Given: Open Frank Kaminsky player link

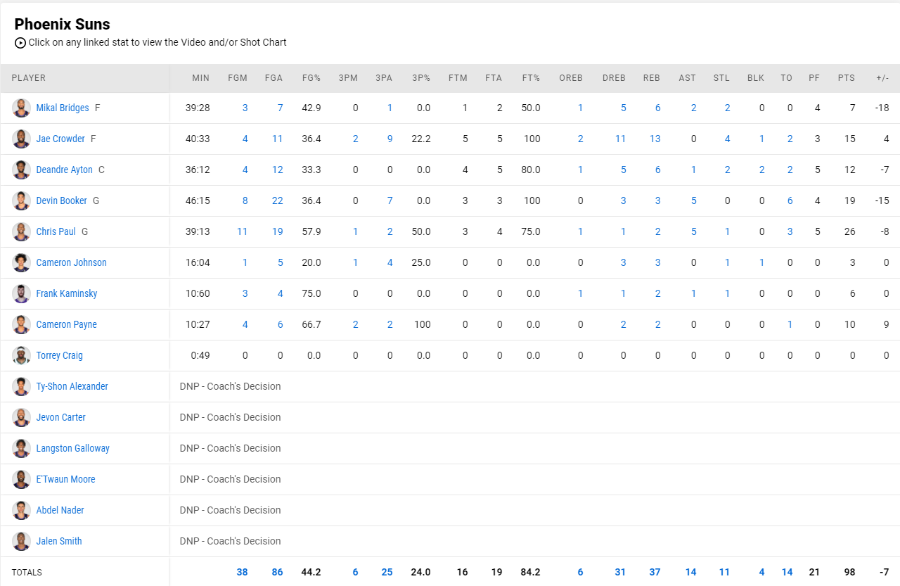Looking at the screenshot, I should (67, 294).
